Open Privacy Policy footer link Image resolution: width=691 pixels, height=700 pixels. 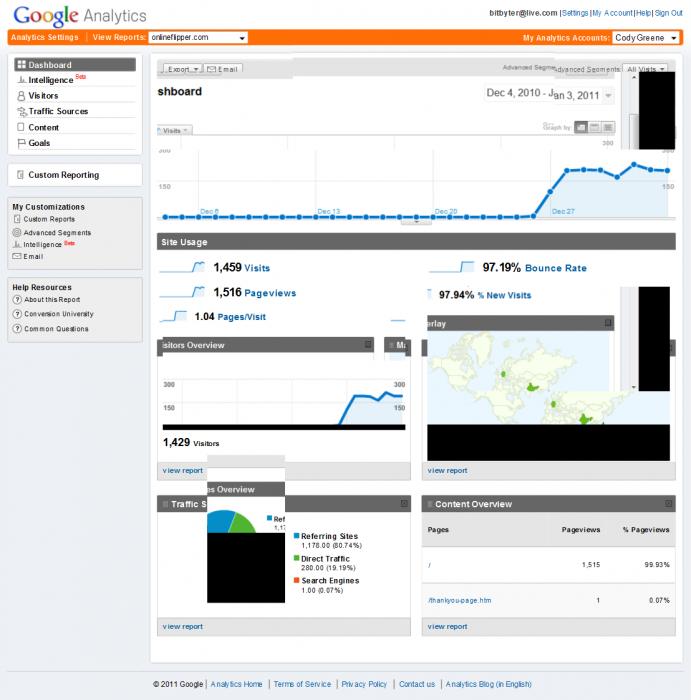tap(364, 684)
